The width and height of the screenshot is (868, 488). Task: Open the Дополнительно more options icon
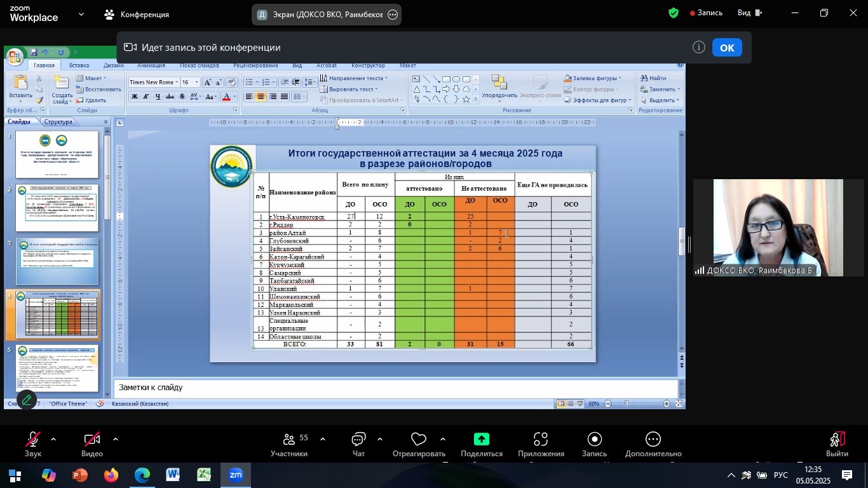tap(653, 440)
